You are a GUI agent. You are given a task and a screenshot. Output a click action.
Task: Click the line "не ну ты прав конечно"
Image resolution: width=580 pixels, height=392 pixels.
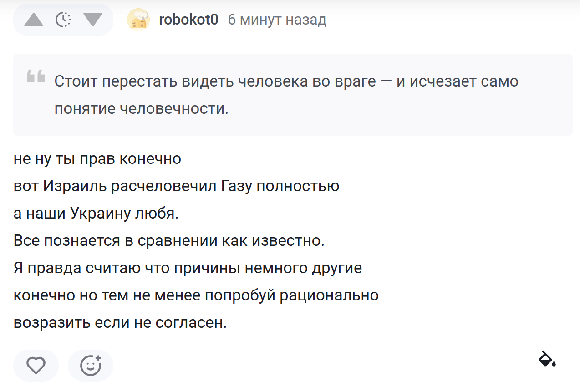(97, 159)
